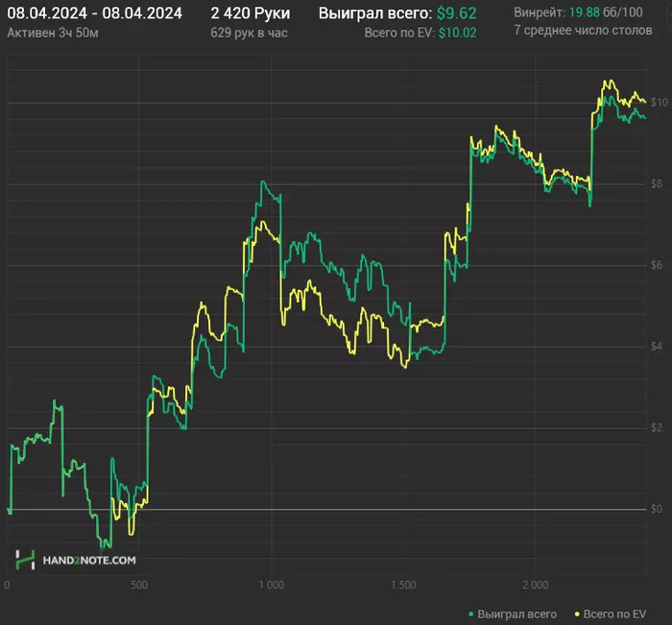Click the 0 x-axis origin label
Image resolution: width=672 pixels, height=625 pixels.
pos(7,585)
